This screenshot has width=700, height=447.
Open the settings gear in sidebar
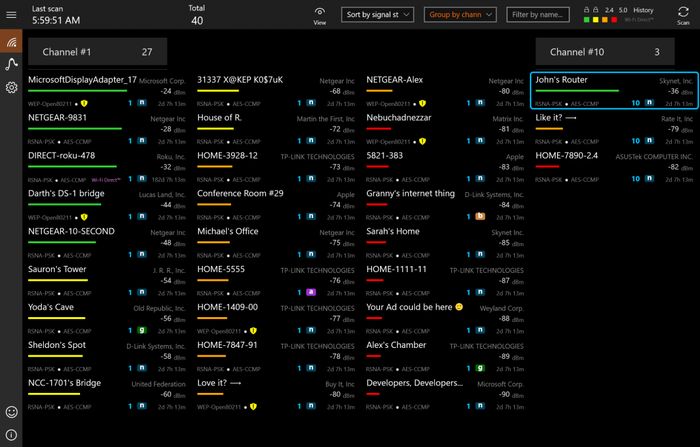coord(11,87)
